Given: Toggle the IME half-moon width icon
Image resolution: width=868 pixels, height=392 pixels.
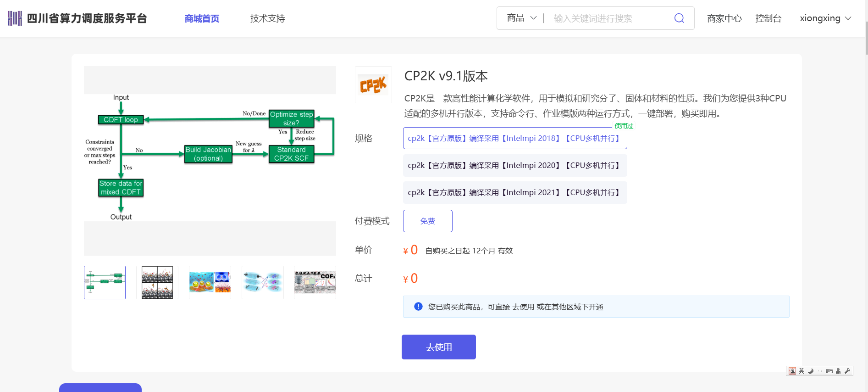Looking at the screenshot, I should [x=811, y=371].
